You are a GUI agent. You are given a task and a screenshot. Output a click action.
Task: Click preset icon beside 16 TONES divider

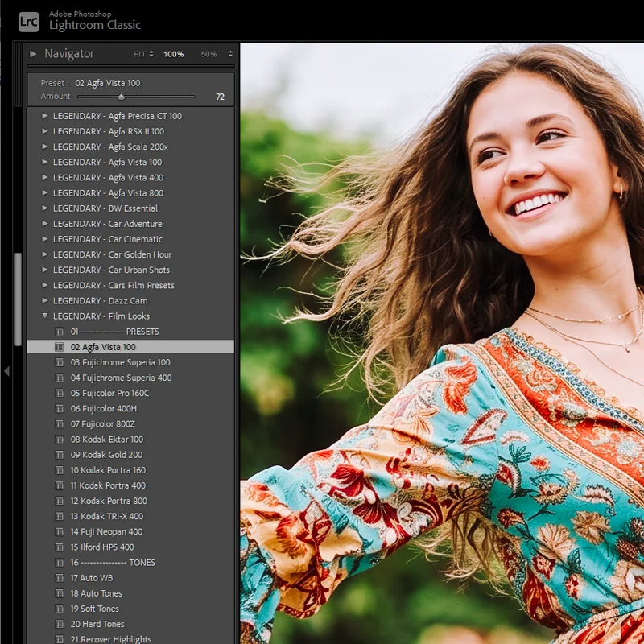60,563
